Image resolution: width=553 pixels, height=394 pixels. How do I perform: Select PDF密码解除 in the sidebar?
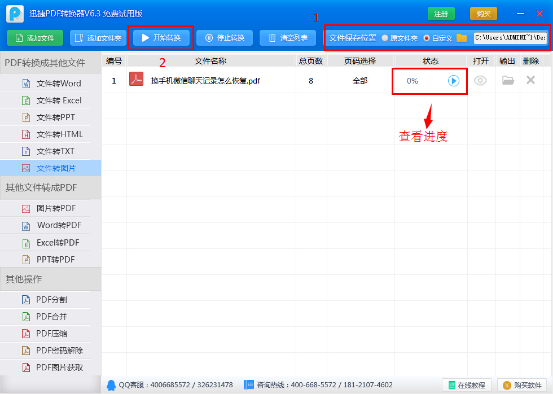pos(50,351)
